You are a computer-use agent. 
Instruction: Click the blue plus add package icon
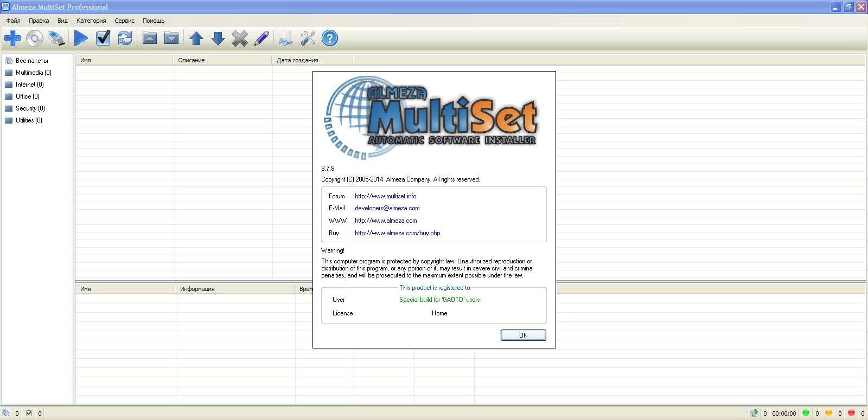(12, 38)
